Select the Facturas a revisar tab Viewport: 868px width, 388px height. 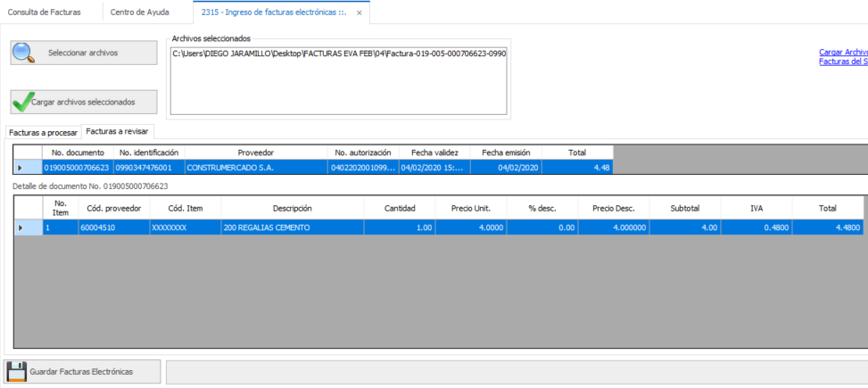[x=117, y=131]
